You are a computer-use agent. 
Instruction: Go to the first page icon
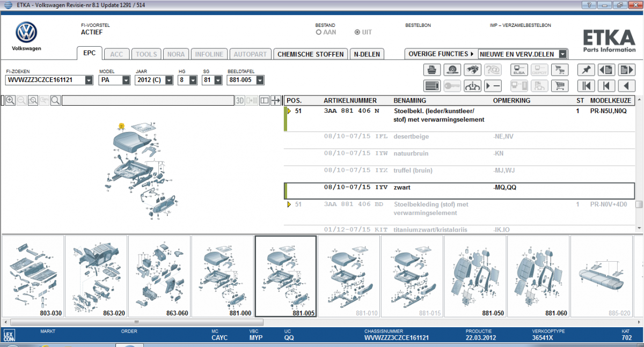click(x=586, y=85)
